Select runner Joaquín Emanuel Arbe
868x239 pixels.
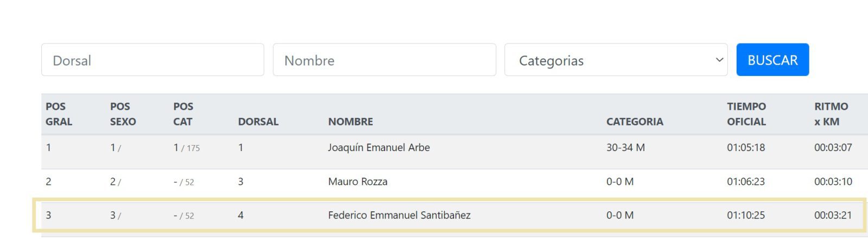click(379, 148)
